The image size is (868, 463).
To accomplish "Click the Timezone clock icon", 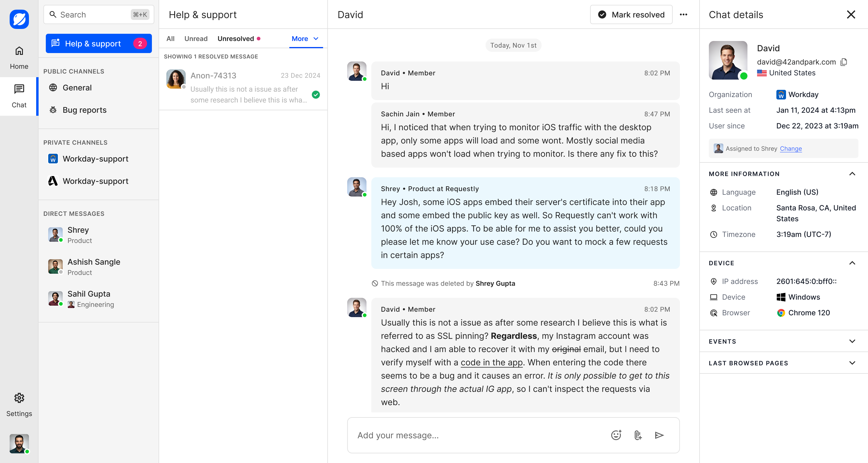I will 713,235.
